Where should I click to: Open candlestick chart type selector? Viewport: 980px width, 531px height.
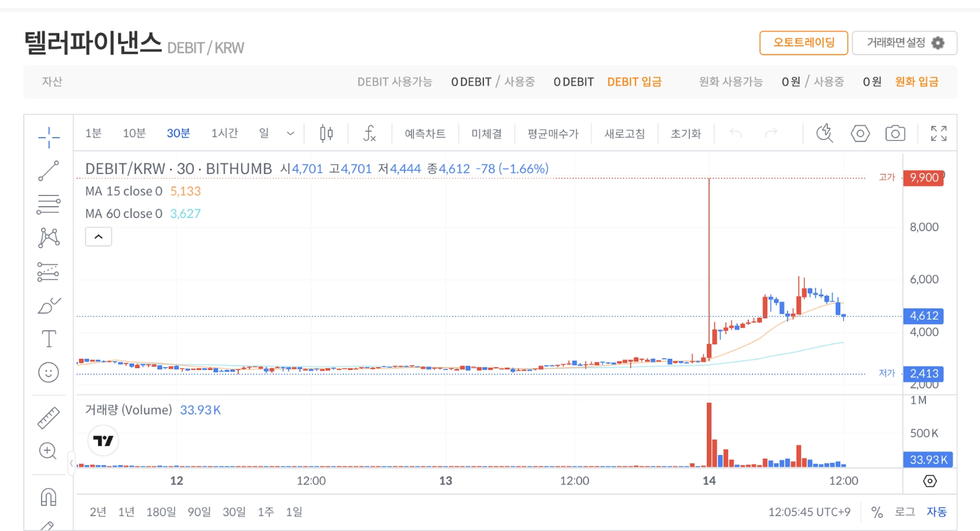tap(326, 133)
